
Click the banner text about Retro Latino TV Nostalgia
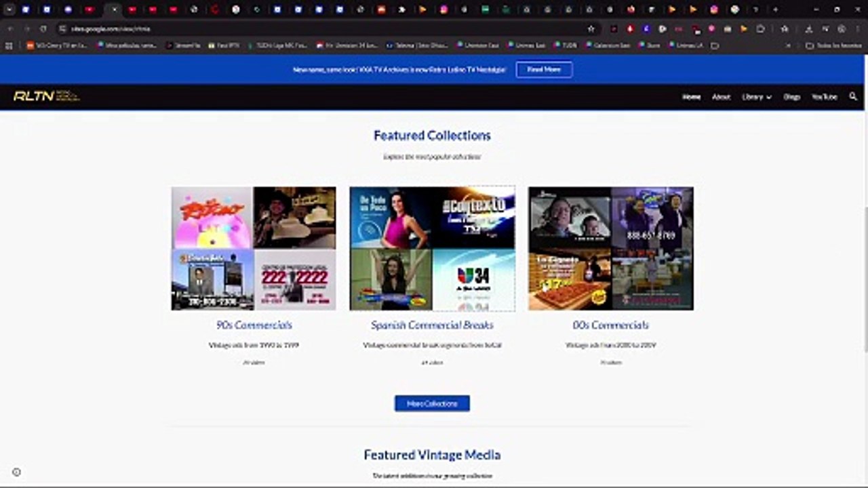[399, 70]
